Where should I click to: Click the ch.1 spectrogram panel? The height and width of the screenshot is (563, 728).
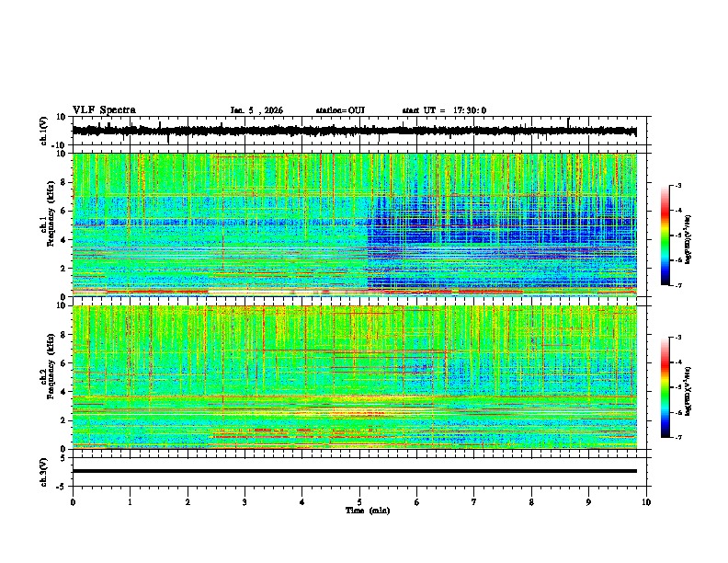[355, 224]
